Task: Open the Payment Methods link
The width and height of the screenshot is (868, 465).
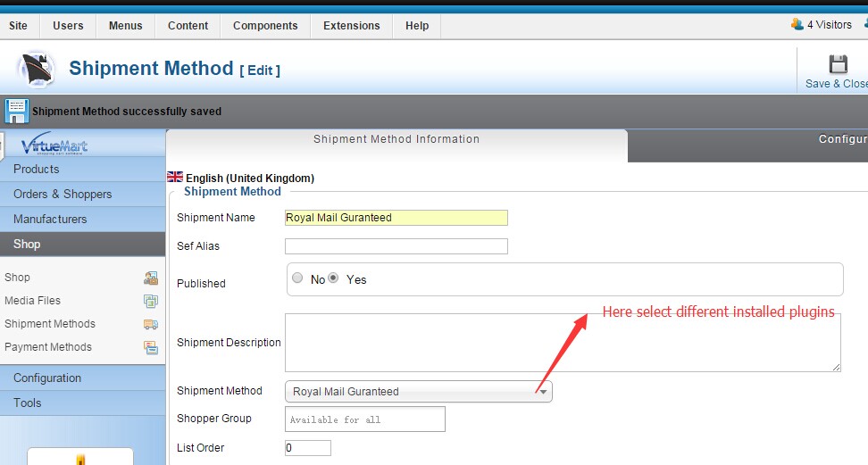Action: click(48, 347)
